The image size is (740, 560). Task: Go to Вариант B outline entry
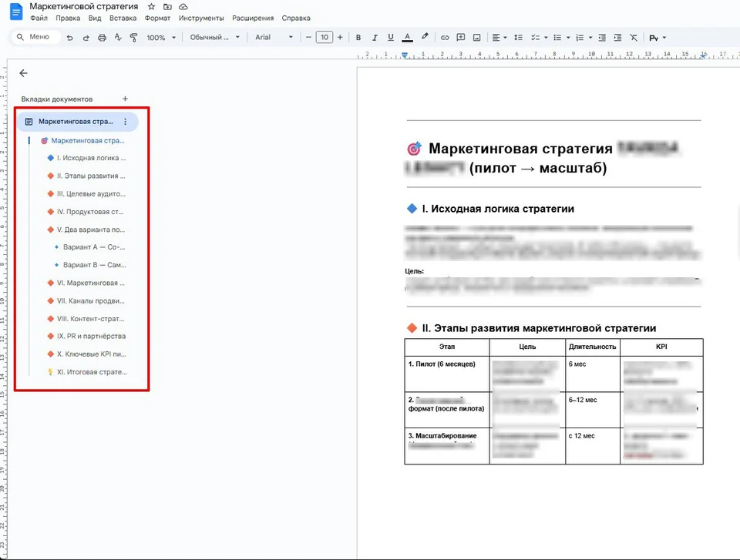tap(90, 265)
